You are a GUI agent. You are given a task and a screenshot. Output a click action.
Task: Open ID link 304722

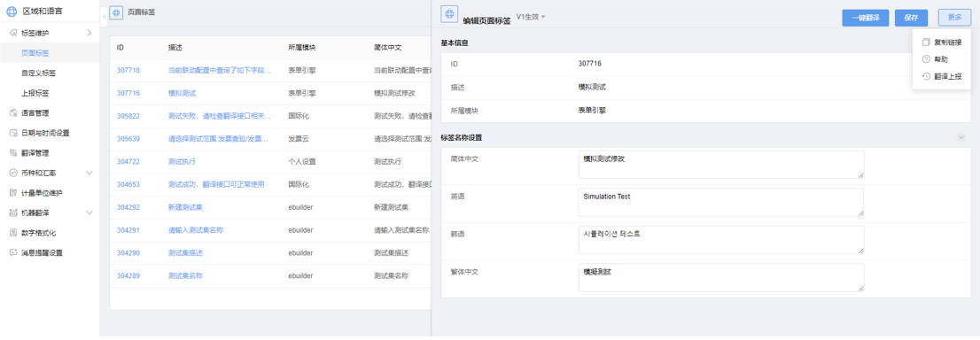[x=128, y=161]
